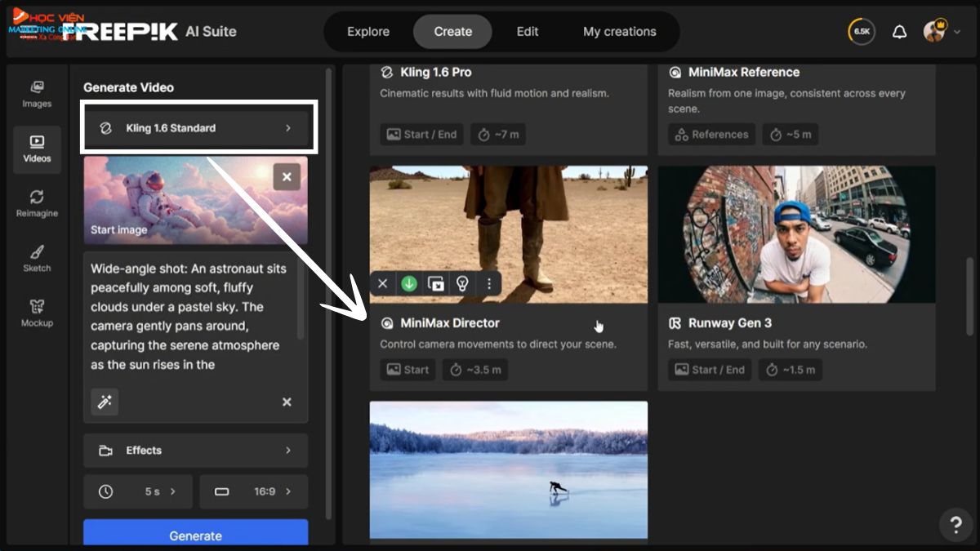Select the Videos sidebar icon

point(37,149)
